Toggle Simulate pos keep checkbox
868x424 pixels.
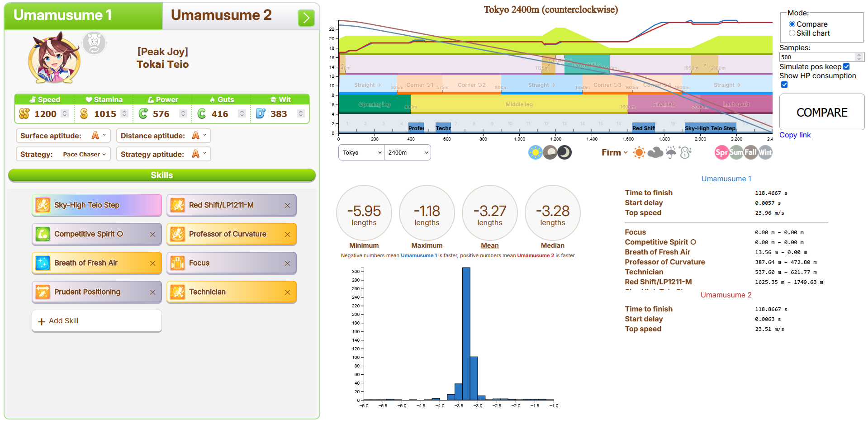click(846, 66)
